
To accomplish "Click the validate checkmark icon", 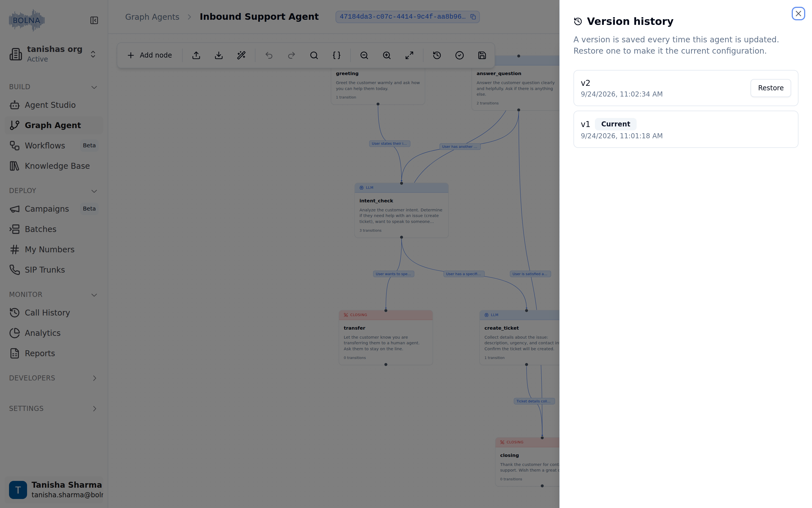I will point(460,55).
